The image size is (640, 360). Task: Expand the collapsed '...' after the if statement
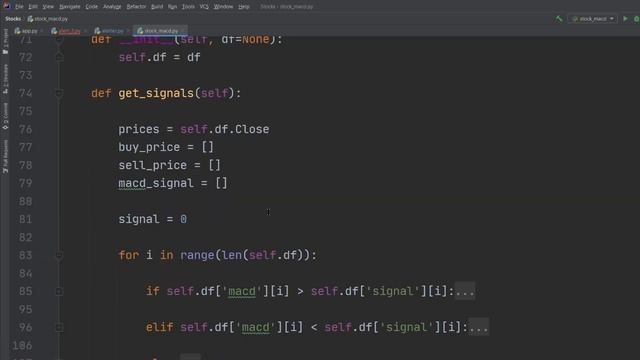464,291
